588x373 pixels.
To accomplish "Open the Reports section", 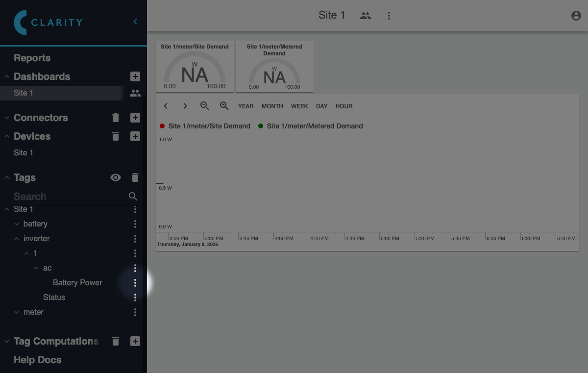I will [32, 58].
